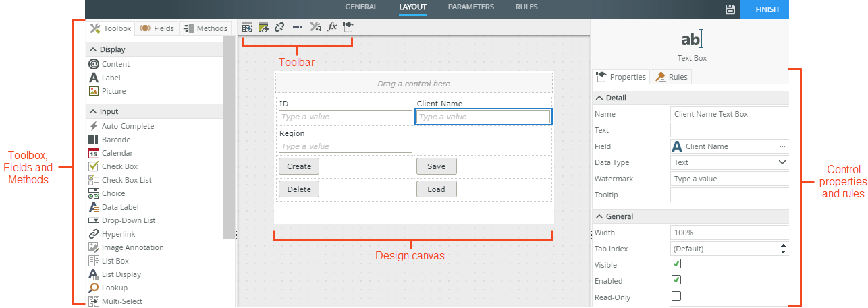Click the Load button on canvas
The image size is (868, 308).
coord(436,189)
